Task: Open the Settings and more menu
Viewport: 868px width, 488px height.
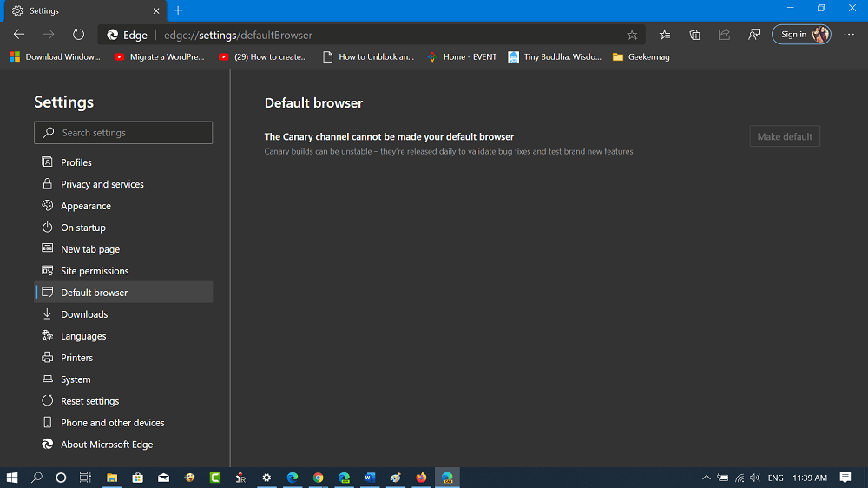Action: point(849,35)
